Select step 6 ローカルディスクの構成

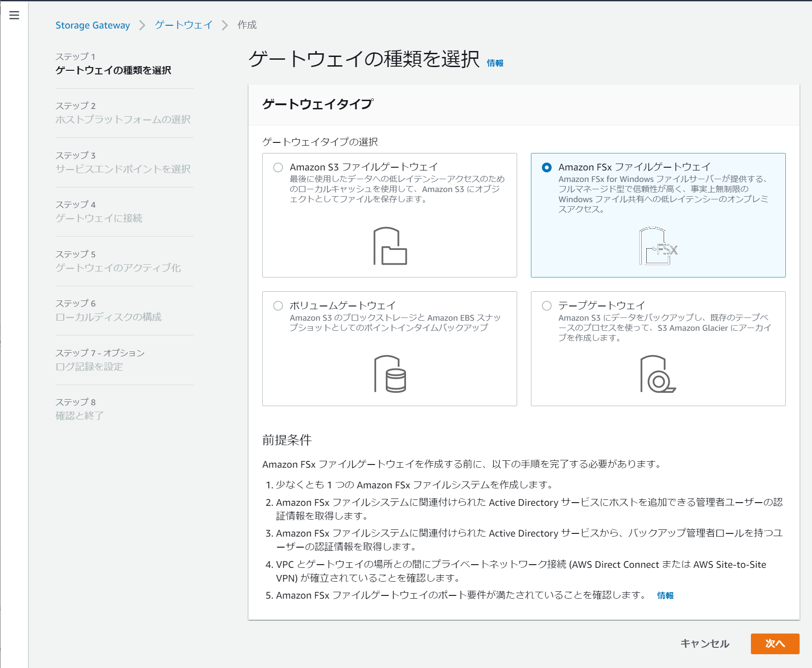(109, 317)
